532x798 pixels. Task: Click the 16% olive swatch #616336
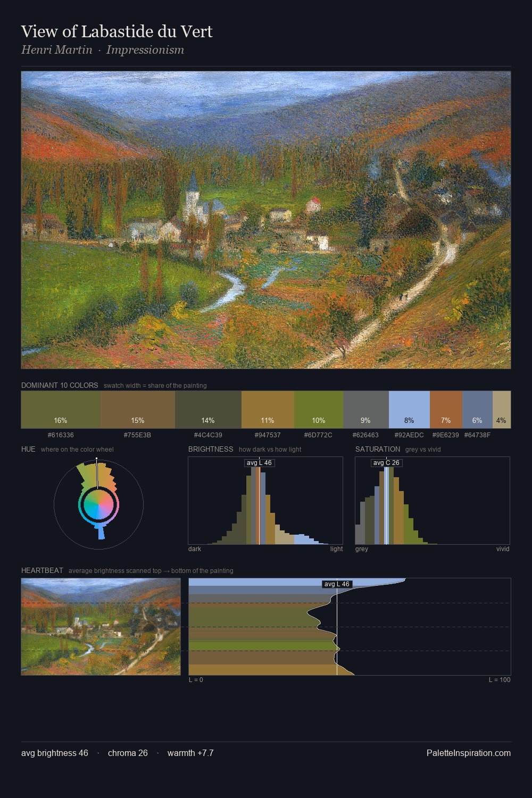point(61,410)
